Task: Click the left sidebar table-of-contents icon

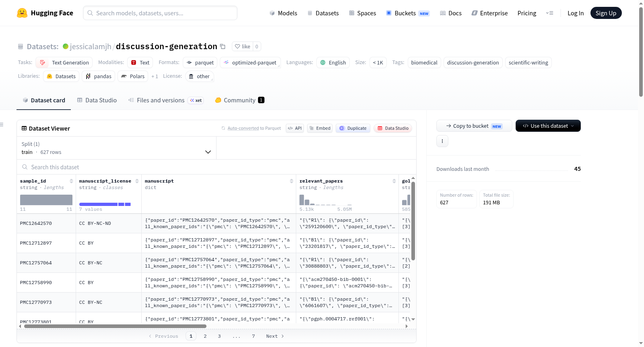Action: pos(2,125)
